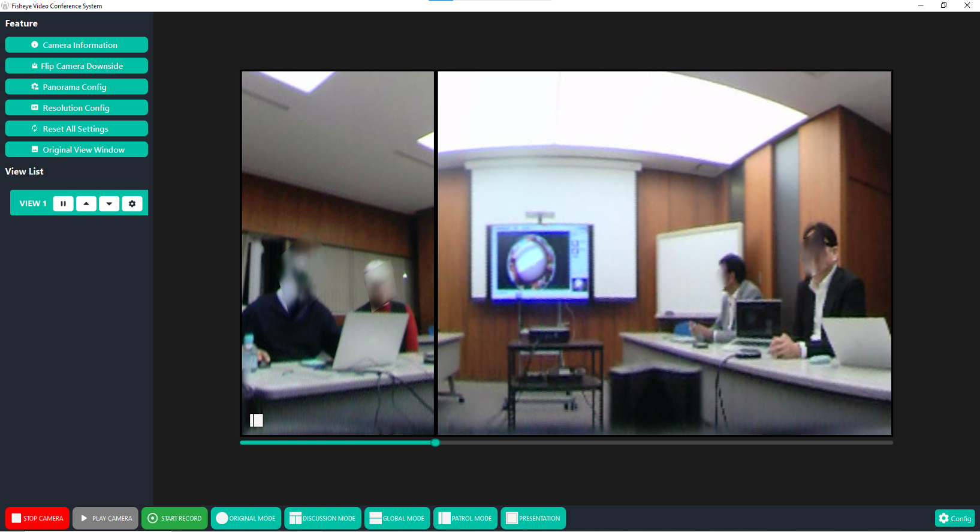Close the Fisheye Video Conference System window
The image size is (980, 532).
[x=967, y=5]
